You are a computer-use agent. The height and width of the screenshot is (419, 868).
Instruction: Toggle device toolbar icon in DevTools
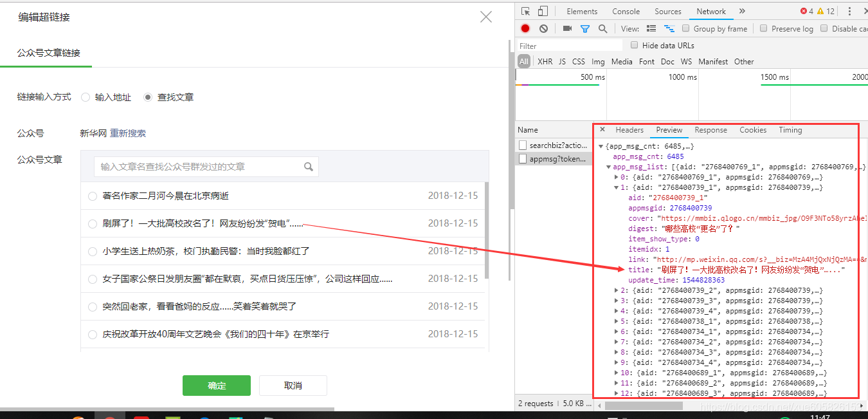pos(543,11)
